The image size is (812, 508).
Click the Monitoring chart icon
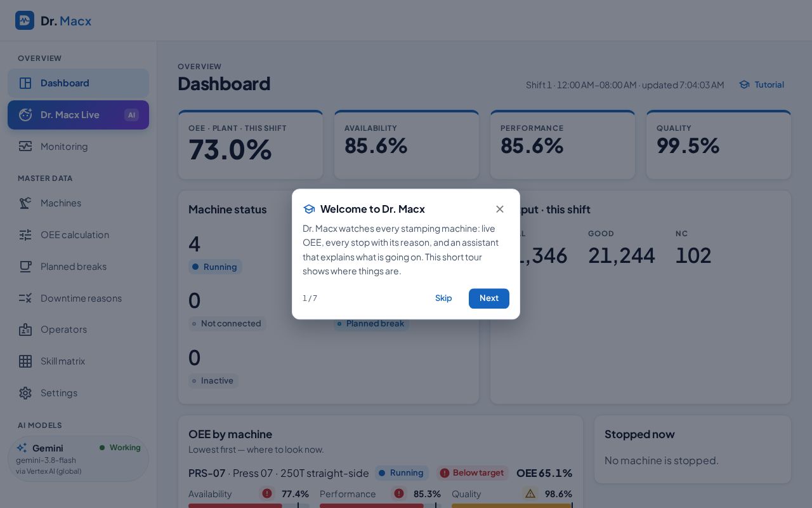click(x=25, y=147)
